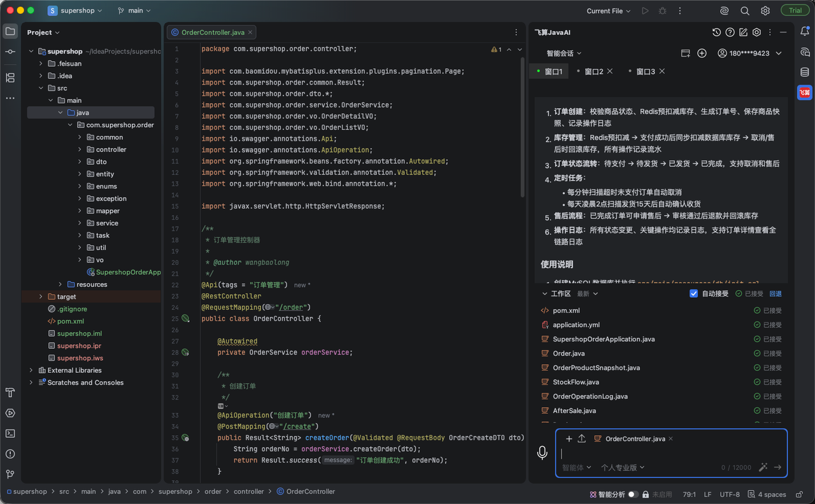This screenshot has width=815, height=504.
Task: Toggle the 智能分析 switch in status bar
Action: click(633, 494)
